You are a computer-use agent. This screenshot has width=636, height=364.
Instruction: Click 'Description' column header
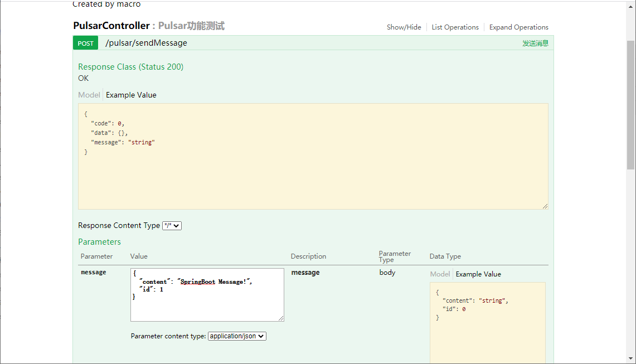308,256
